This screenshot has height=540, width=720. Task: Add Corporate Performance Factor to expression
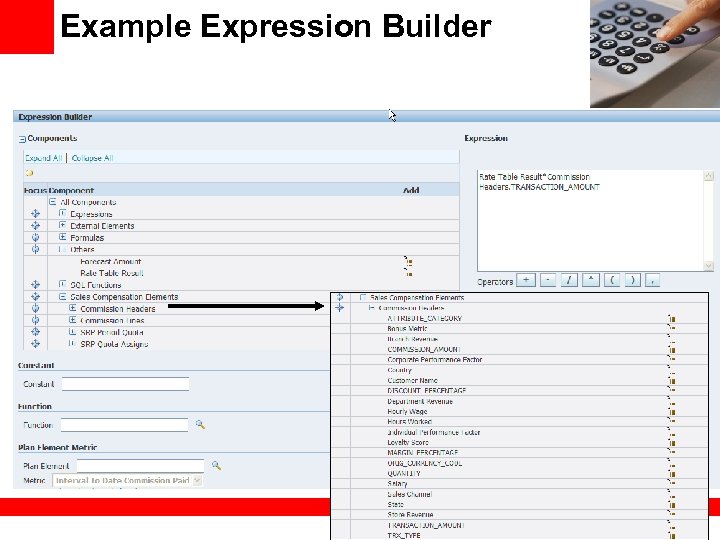pos(672,360)
